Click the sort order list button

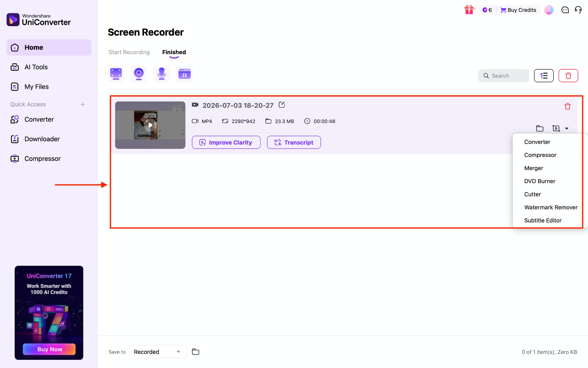pos(544,76)
